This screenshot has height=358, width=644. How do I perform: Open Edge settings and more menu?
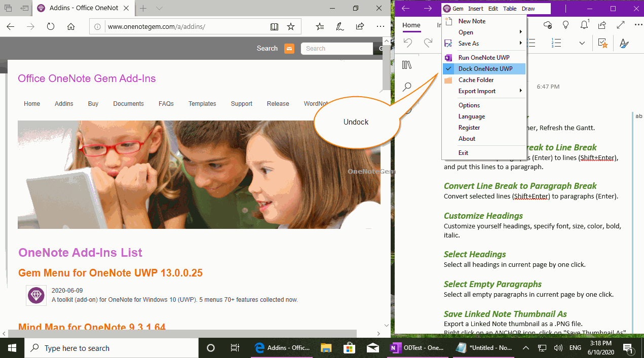pyautogui.click(x=381, y=26)
